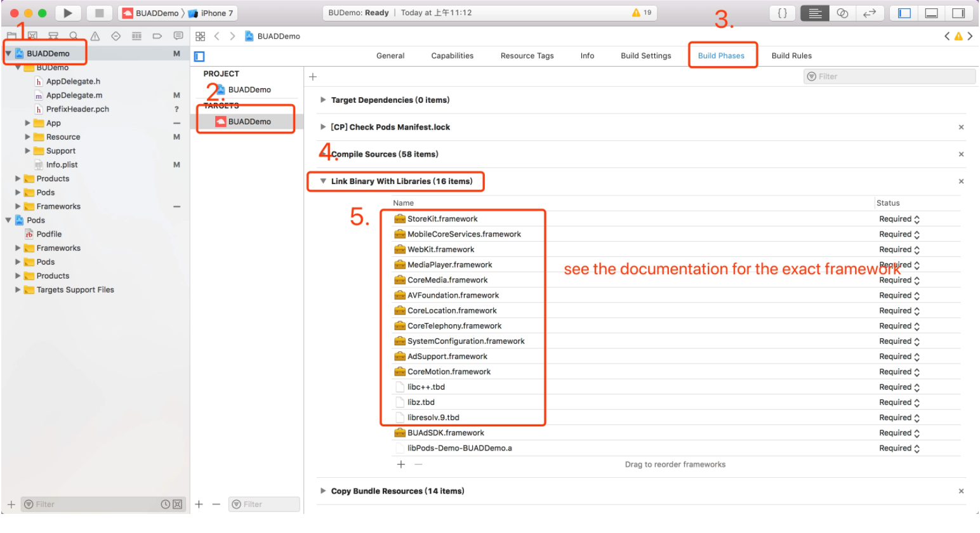
Task: Open the Podfile in navigator
Action: tap(49, 234)
